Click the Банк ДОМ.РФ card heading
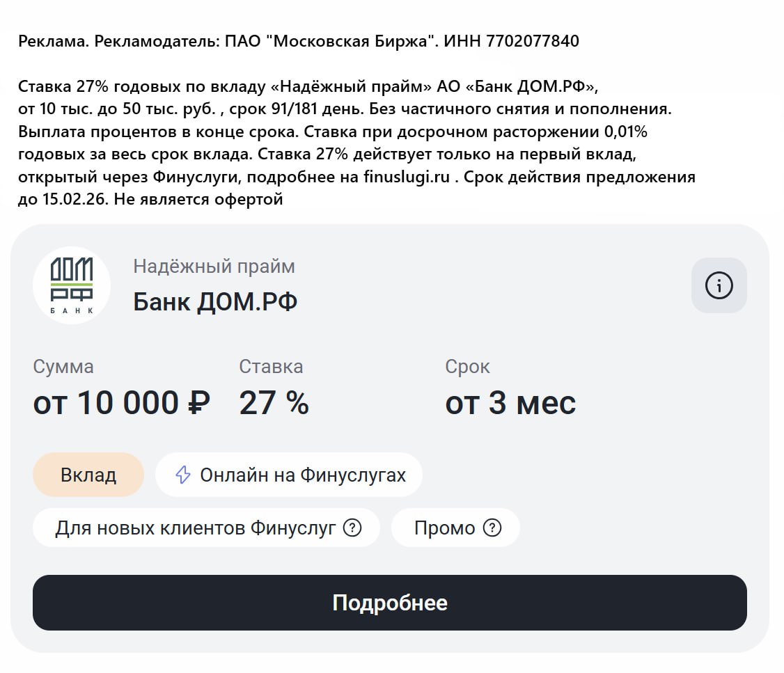Image resolution: width=784 pixels, height=673 pixels. (215, 302)
